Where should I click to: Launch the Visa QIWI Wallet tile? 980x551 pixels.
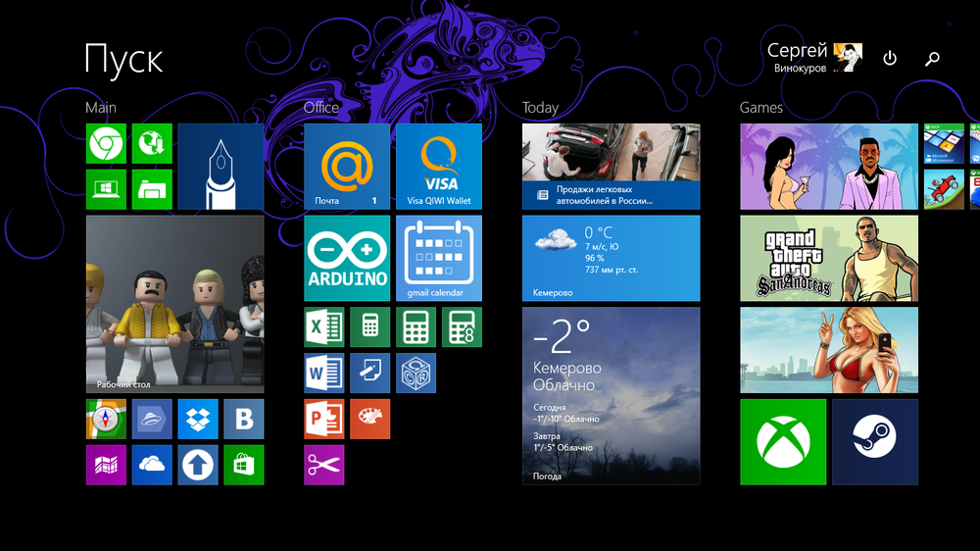point(439,167)
